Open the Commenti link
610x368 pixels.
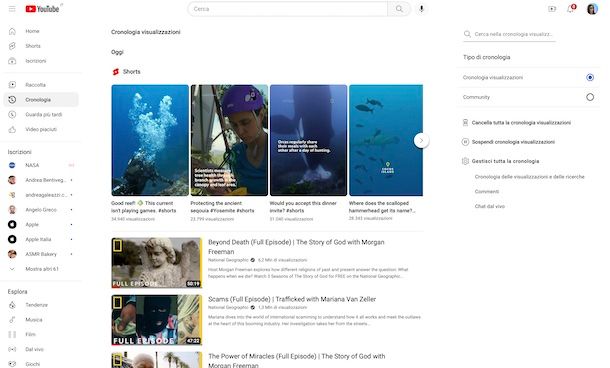[487, 191]
